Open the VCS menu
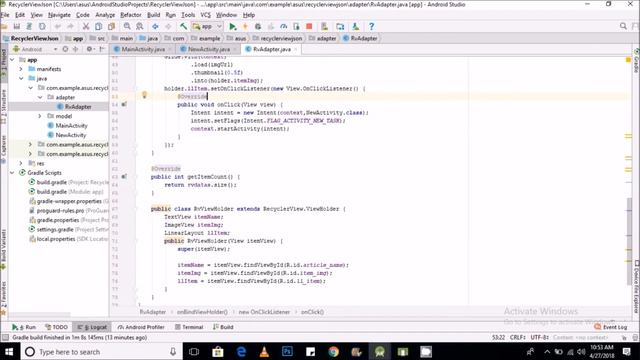 coord(205,15)
